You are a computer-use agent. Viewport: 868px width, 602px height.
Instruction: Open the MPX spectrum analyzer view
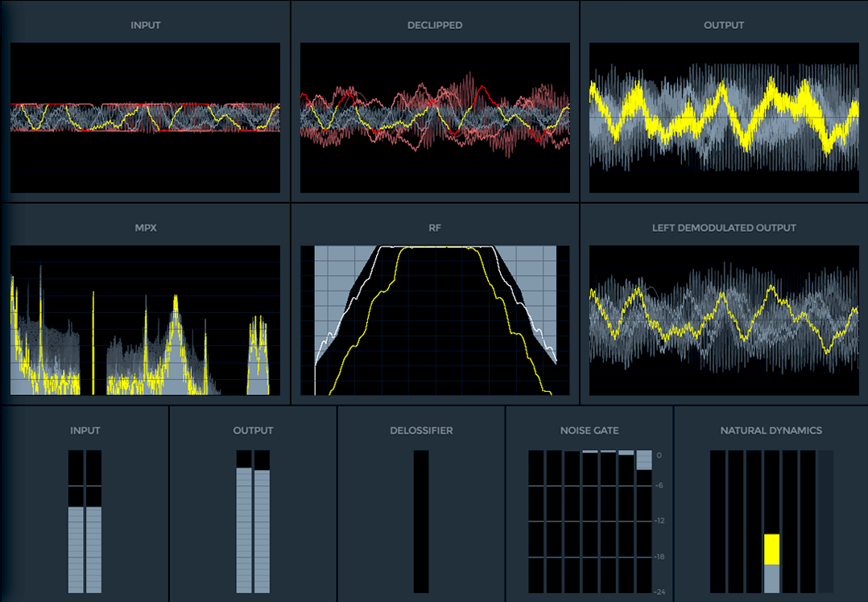point(145,320)
